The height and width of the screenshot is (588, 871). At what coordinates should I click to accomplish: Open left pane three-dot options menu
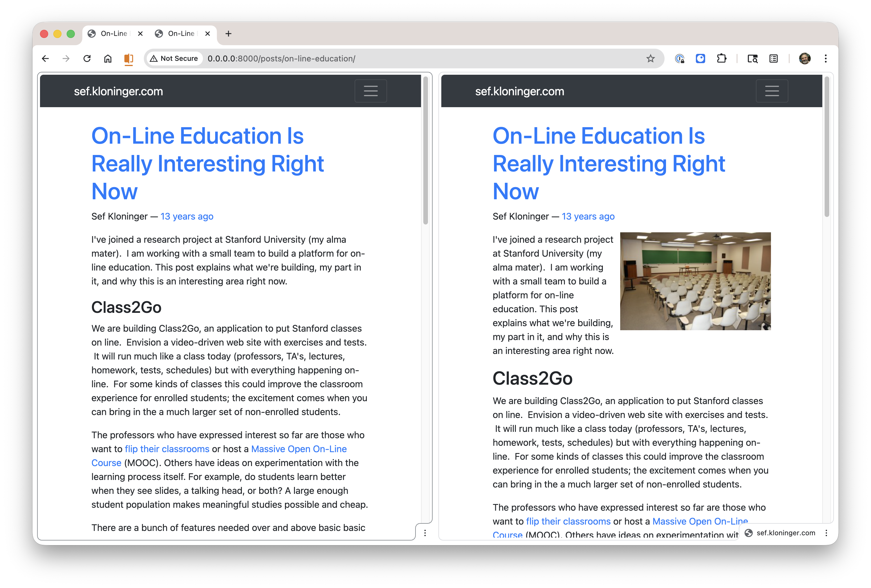tap(425, 533)
